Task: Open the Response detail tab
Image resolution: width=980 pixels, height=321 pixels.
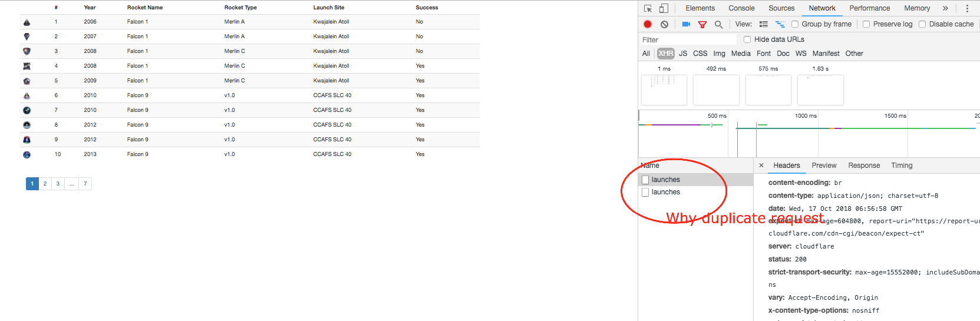Action: pyautogui.click(x=864, y=166)
